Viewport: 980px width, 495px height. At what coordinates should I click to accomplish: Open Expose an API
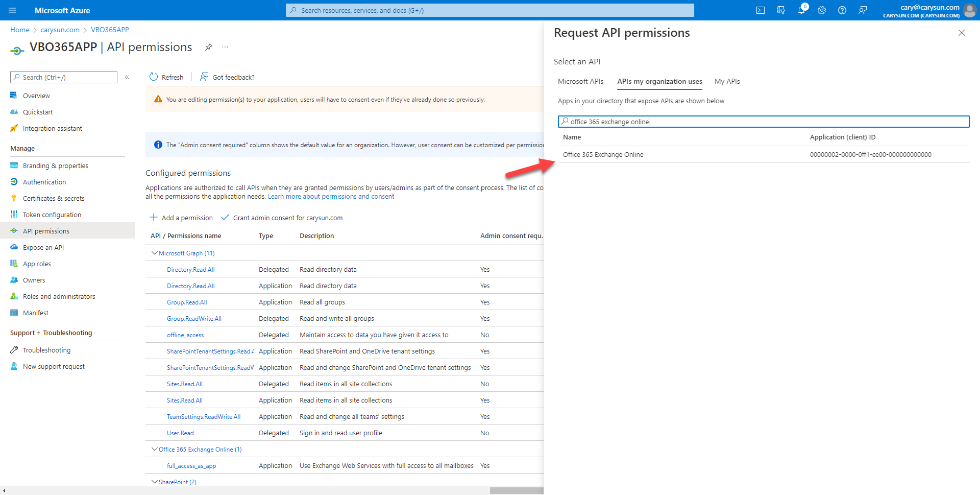(x=43, y=247)
